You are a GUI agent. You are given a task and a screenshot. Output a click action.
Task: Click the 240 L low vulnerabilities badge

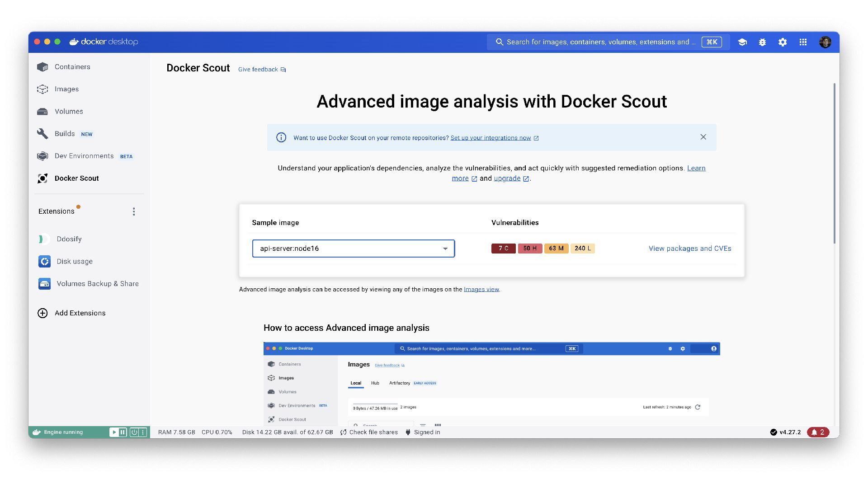pos(583,249)
